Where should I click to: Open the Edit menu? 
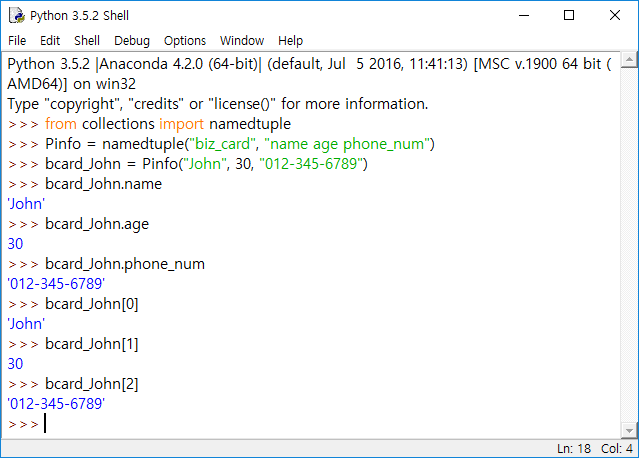pyautogui.click(x=50, y=41)
